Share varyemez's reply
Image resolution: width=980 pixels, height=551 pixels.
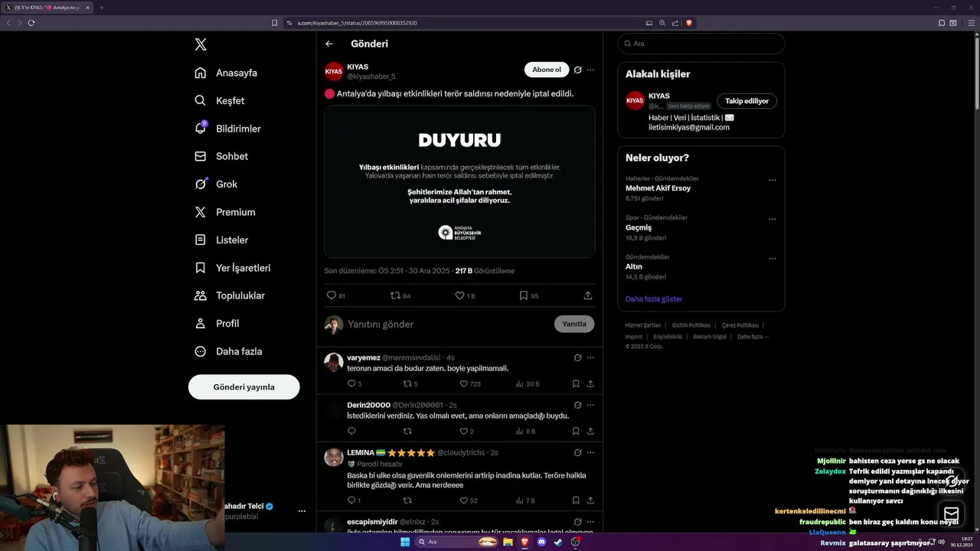coord(590,383)
